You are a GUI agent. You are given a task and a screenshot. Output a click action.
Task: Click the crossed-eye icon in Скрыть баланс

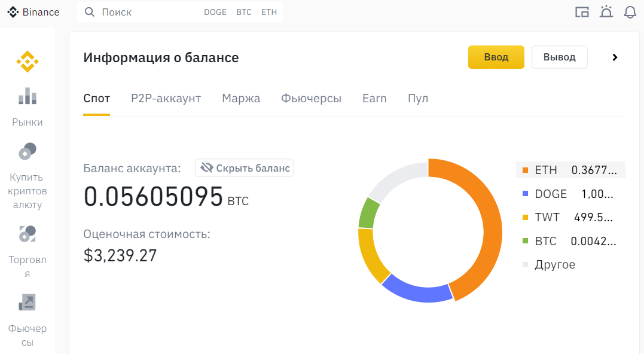click(206, 167)
